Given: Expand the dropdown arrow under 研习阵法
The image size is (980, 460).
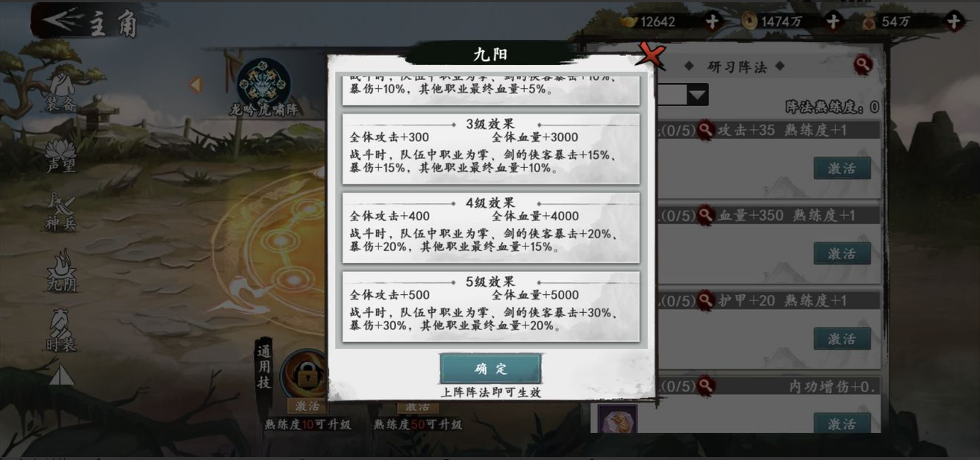Looking at the screenshot, I should point(697,95).
